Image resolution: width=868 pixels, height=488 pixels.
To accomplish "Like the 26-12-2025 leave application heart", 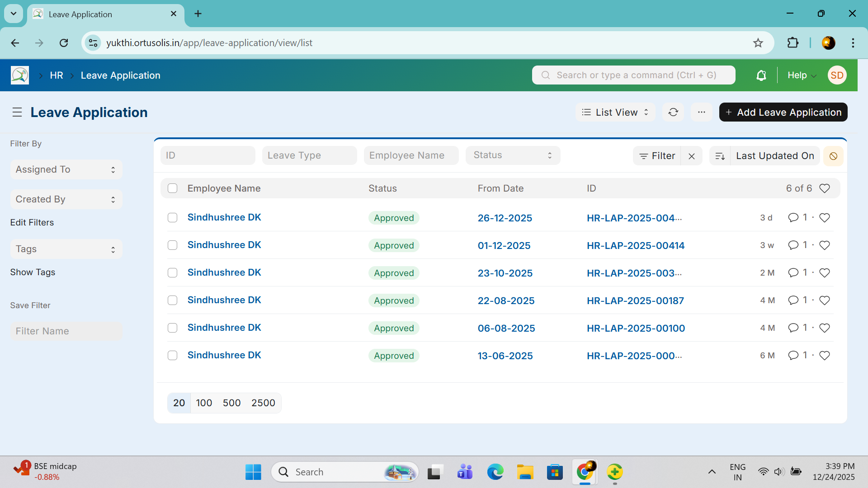I will pyautogui.click(x=825, y=218).
